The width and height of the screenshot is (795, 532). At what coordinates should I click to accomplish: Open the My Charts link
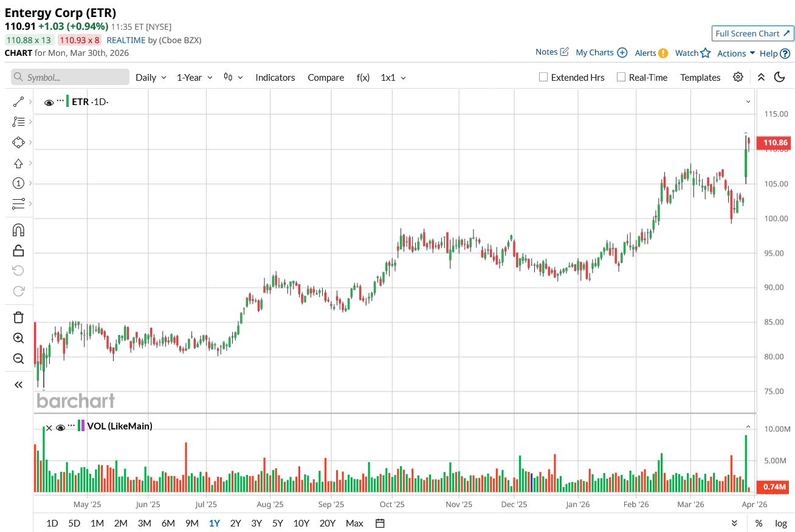(x=594, y=52)
